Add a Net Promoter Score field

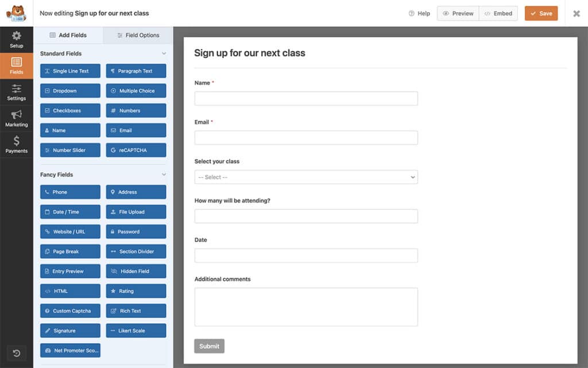70,350
